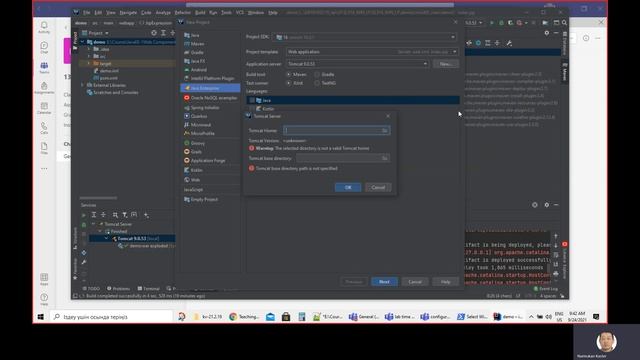
Task: Open Project template dropdown
Action: click(x=372, y=52)
